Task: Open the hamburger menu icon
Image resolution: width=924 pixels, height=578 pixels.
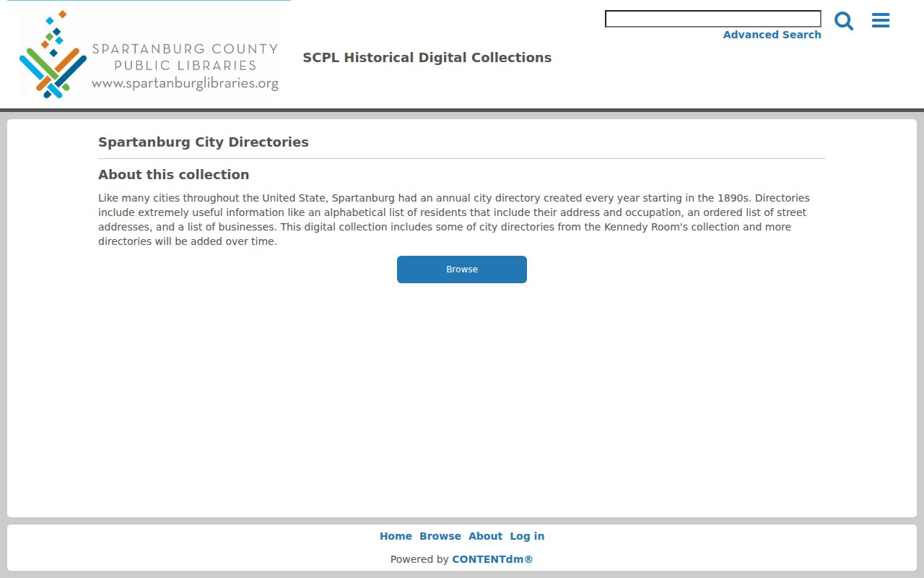Action: click(881, 20)
